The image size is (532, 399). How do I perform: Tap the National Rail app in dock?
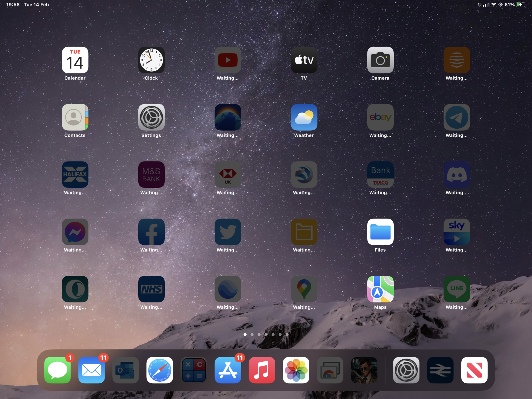pos(440,370)
